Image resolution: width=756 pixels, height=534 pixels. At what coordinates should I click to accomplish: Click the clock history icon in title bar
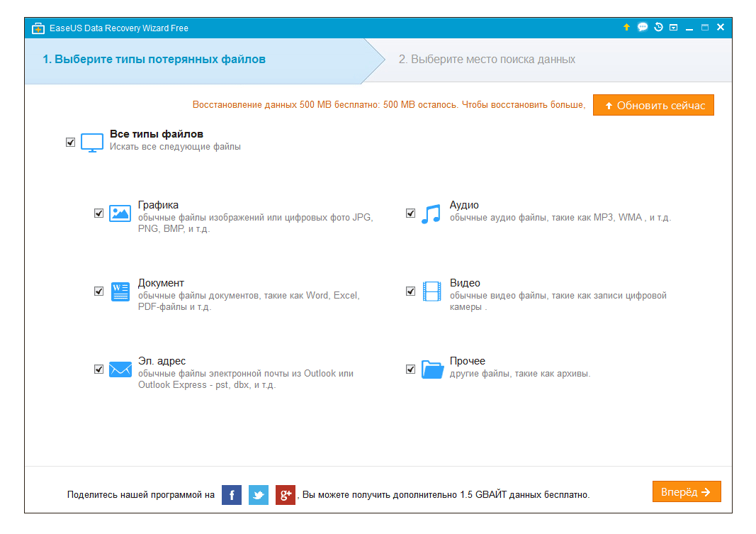pyautogui.click(x=658, y=28)
